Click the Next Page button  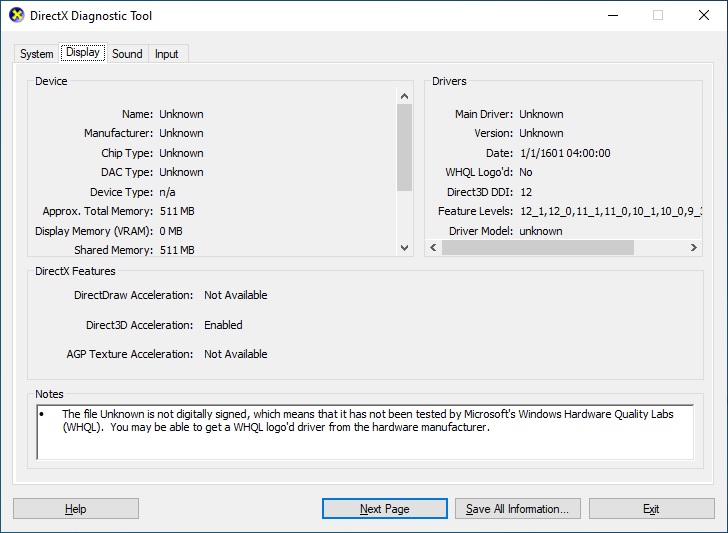pyautogui.click(x=385, y=509)
